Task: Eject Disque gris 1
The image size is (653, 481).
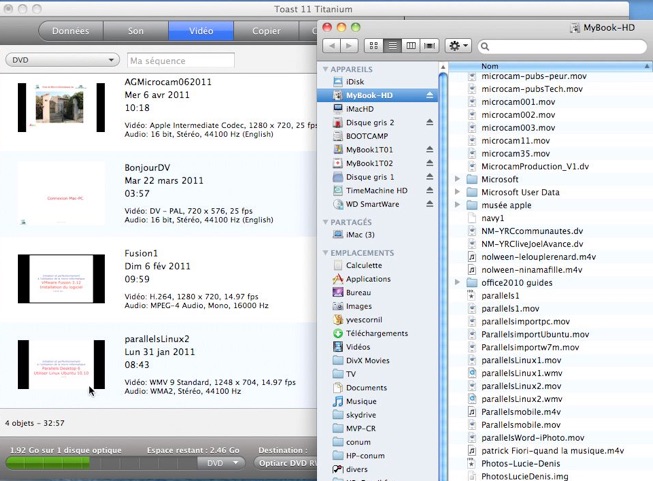Action: pyautogui.click(x=429, y=177)
